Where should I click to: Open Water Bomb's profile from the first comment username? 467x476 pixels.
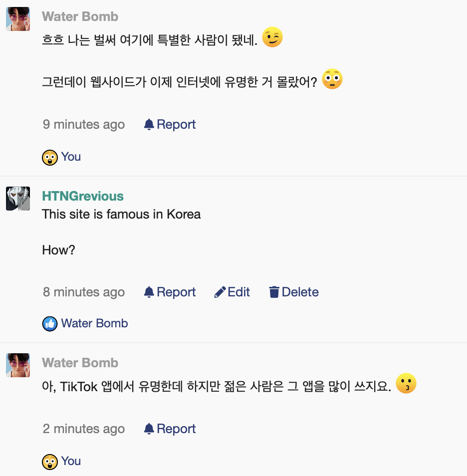click(80, 16)
